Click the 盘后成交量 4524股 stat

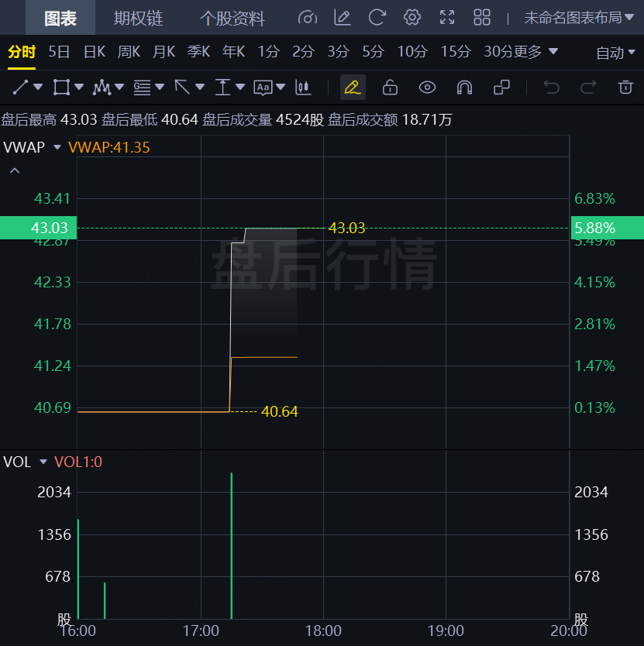[x=263, y=120]
